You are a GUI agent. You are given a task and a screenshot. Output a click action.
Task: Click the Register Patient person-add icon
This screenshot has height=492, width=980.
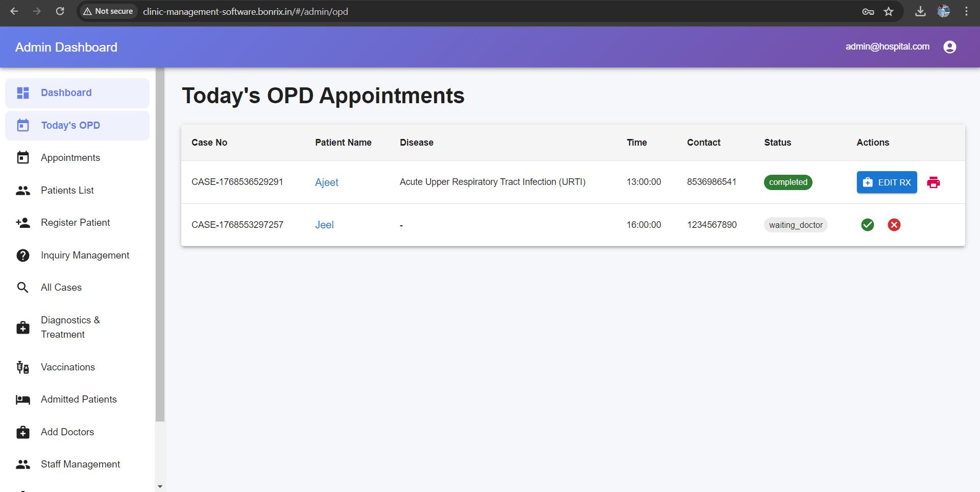pos(22,222)
